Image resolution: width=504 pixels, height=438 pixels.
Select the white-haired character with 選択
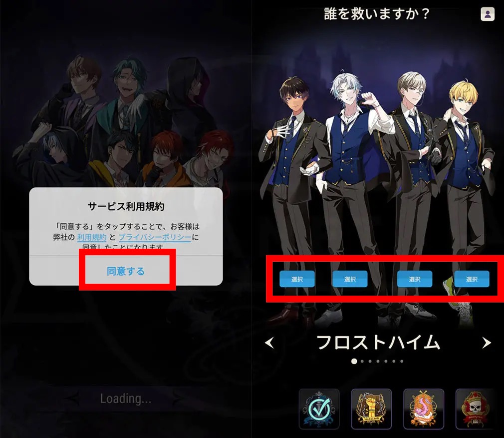click(350, 279)
